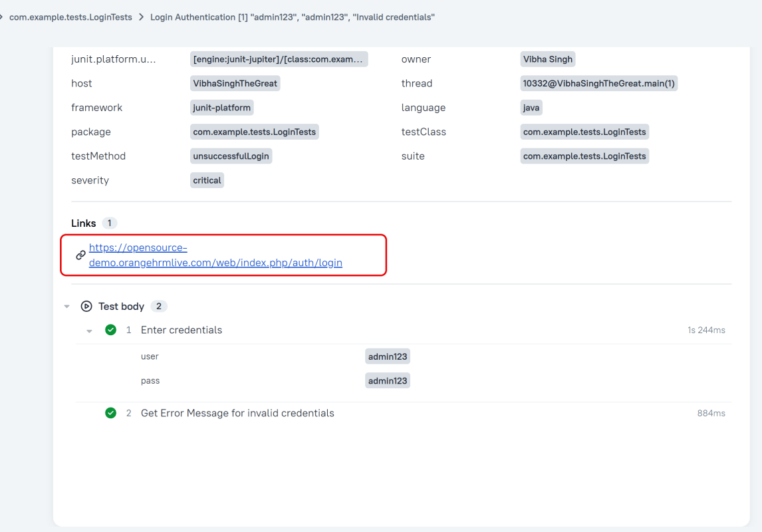Image resolution: width=762 pixels, height=532 pixels.
Task: Click green check icon for Enter credentials
Action: (x=111, y=330)
